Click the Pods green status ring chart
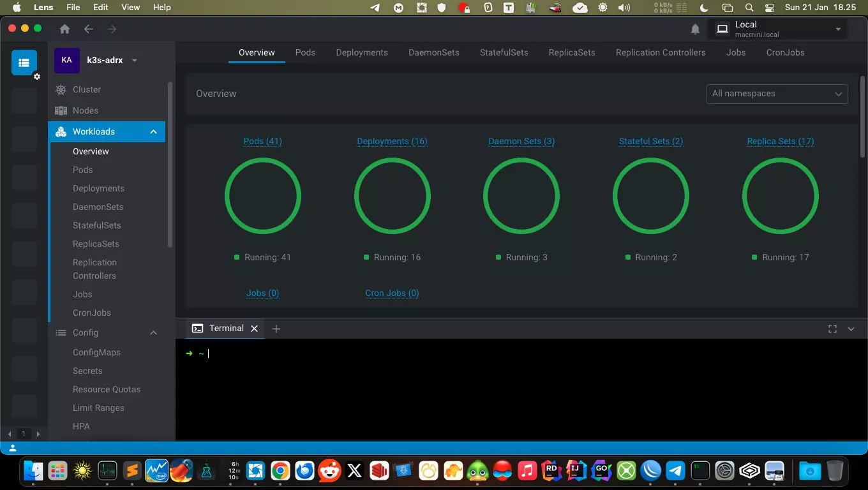Image resolution: width=868 pixels, height=490 pixels. 263,196
